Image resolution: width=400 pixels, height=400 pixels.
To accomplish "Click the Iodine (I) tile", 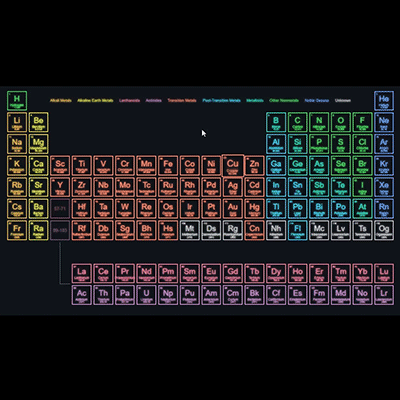I will coord(362,187).
